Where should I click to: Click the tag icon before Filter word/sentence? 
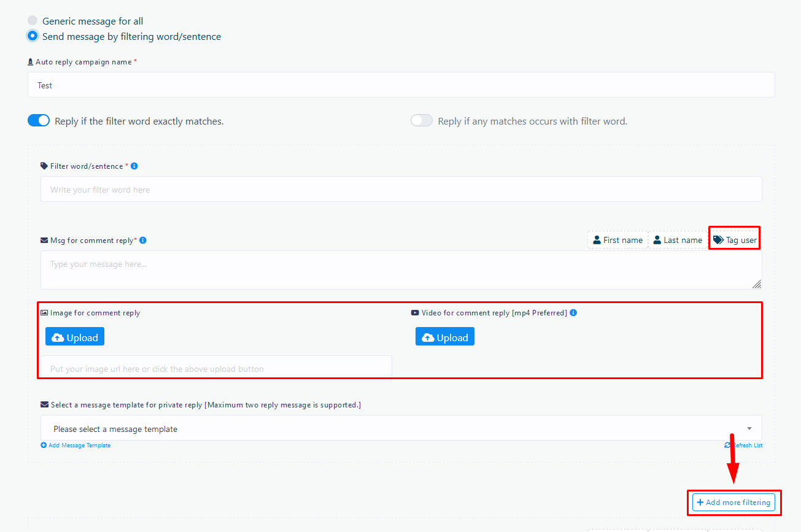pyautogui.click(x=44, y=166)
